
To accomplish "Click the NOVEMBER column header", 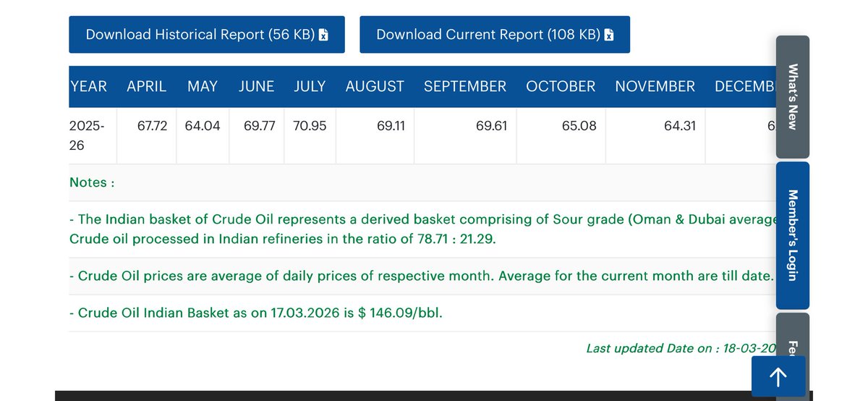I will pyautogui.click(x=655, y=87).
